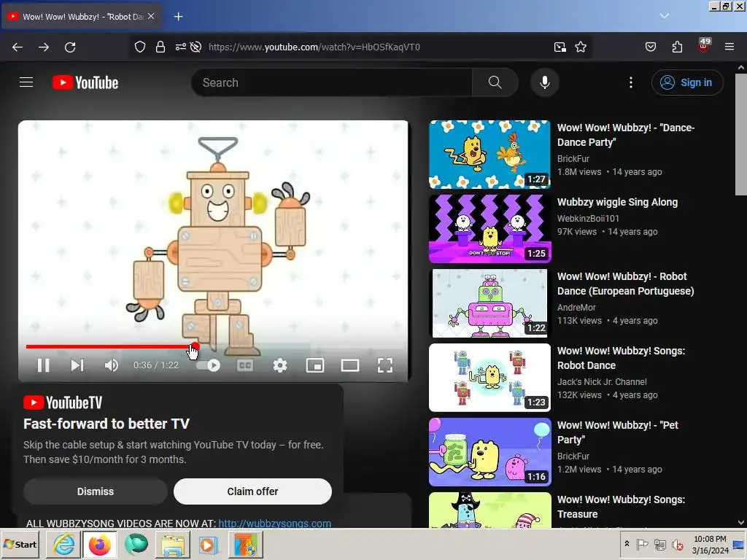Click Firefox icon on taskbar
Image resolution: width=747 pixels, height=560 pixels.
tap(99, 544)
